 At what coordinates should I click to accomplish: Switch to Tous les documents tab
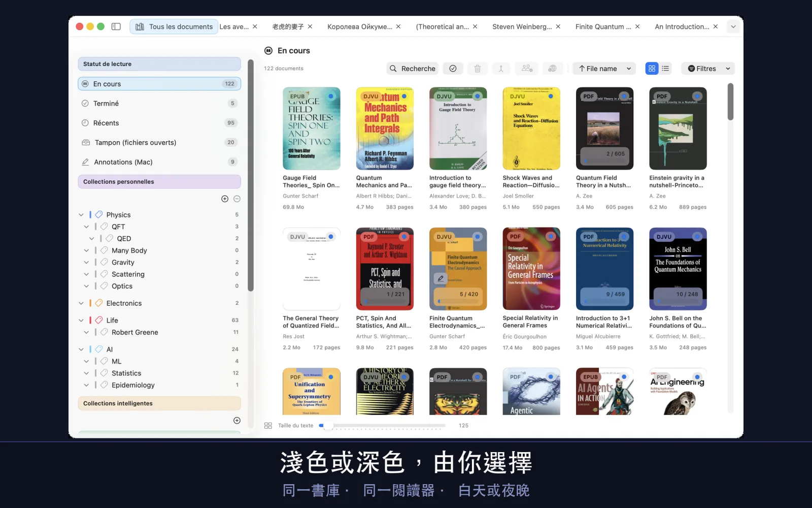point(174,26)
